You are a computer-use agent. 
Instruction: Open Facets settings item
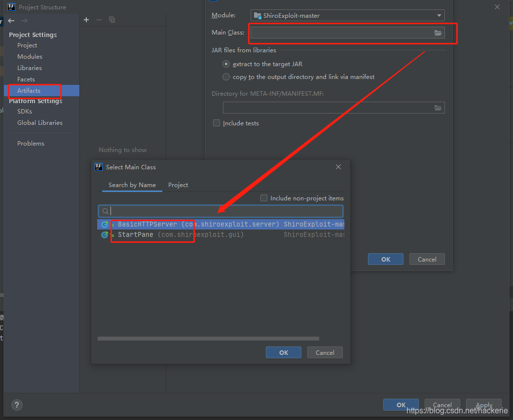pyautogui.click(x=26, y=79)
